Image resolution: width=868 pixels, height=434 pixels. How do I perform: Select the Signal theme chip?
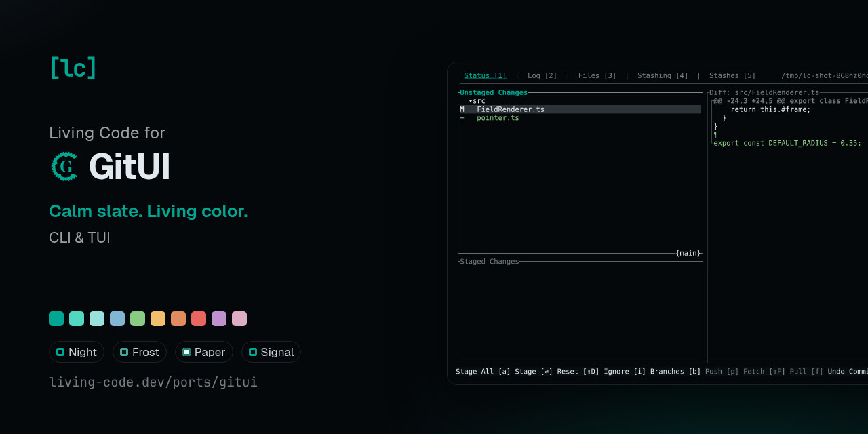271,352
